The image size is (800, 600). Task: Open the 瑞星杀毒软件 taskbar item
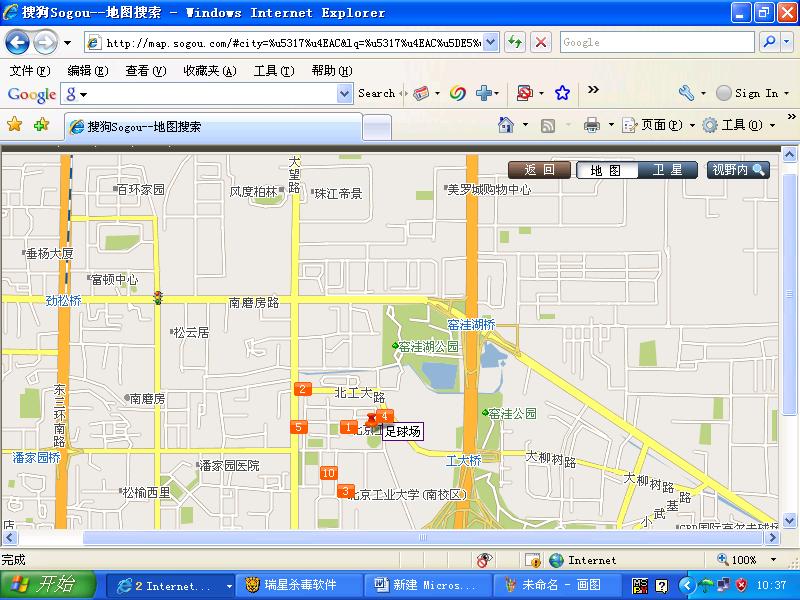coord(299,585)
